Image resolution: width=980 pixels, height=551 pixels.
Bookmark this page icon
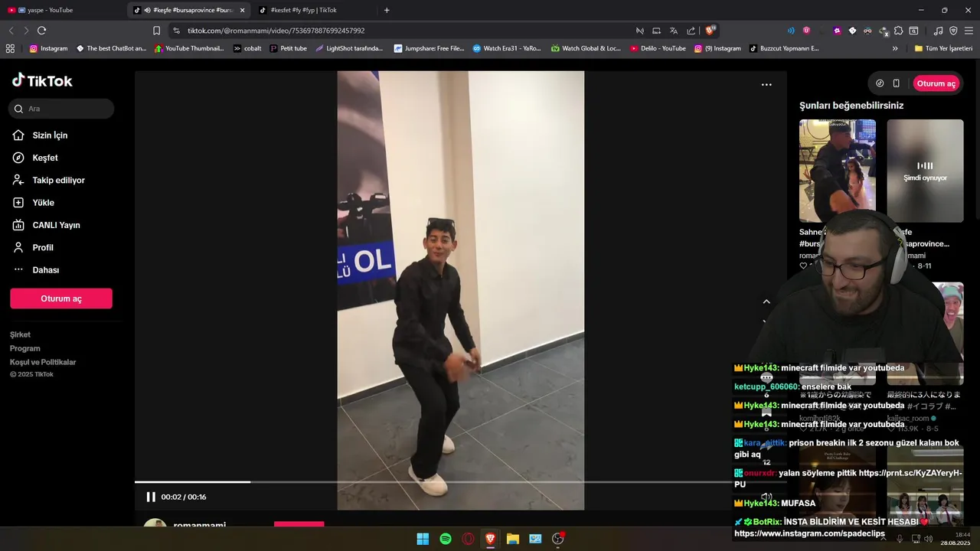pyautogui.click(x=156, y=31)
